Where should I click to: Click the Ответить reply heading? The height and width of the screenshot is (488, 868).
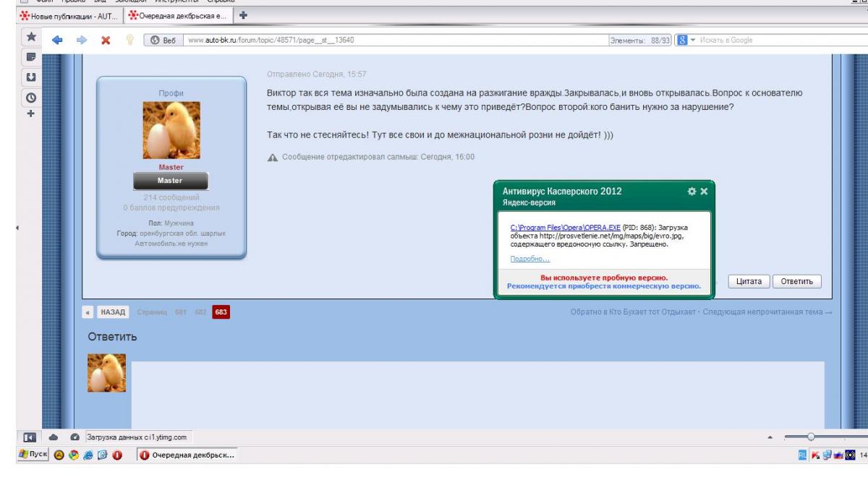(x=112, y=337)
